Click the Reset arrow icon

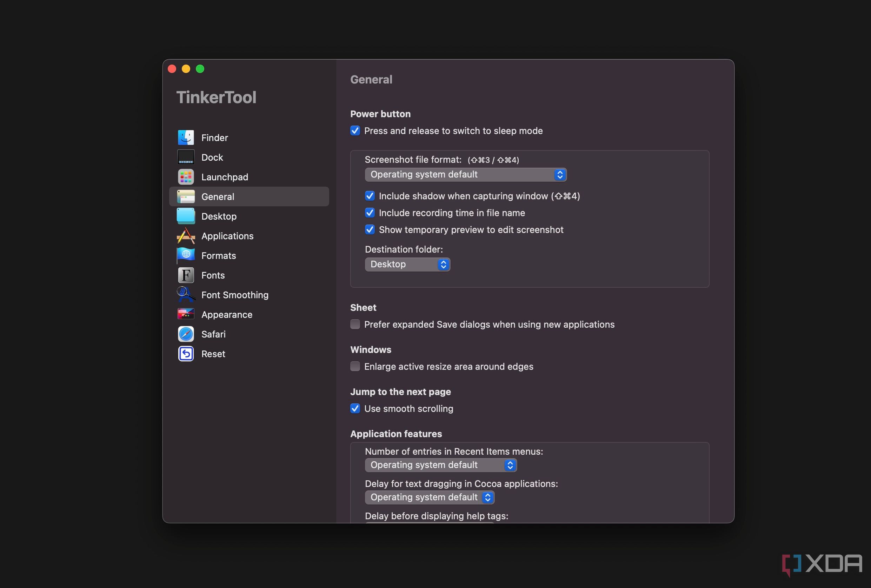(x=186, y=354)
